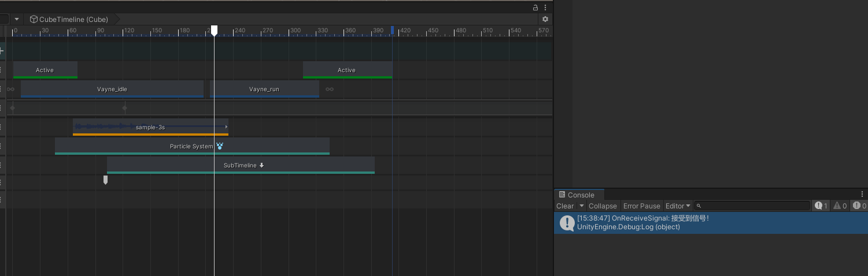Viewport: 868px width, 276px height.
Task: Select the Vayne_run animation clip
Action: coord(264,89)
